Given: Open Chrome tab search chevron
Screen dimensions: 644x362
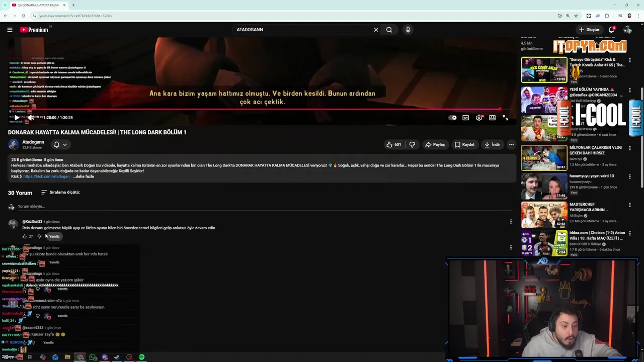Looking at the screenshot, I should coord(4,5).
